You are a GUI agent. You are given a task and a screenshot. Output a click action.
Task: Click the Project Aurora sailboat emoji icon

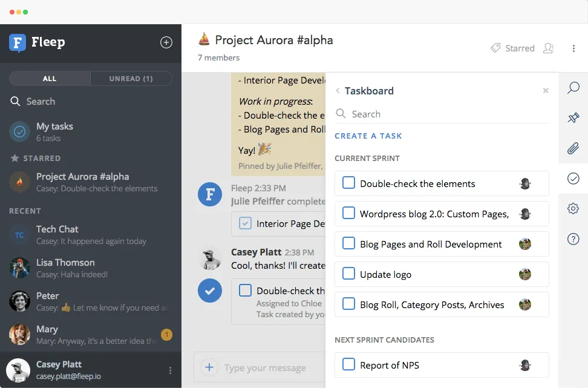204,39
